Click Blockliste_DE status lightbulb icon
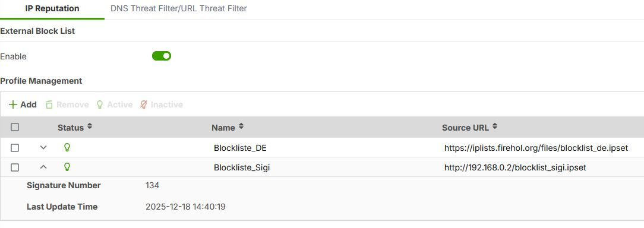The image size is (644, 228). [67, 147]
